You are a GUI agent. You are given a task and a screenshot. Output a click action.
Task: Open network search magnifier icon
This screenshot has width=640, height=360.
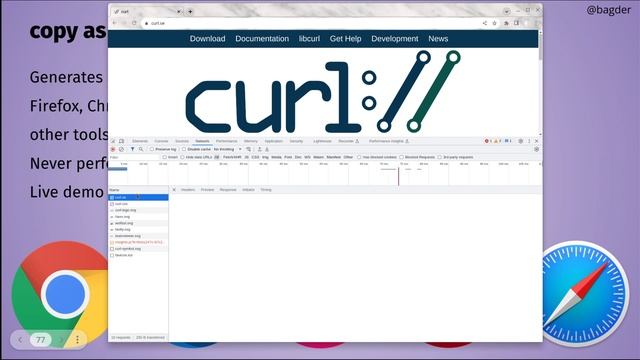pyautogui.click(x=141, y=149)
